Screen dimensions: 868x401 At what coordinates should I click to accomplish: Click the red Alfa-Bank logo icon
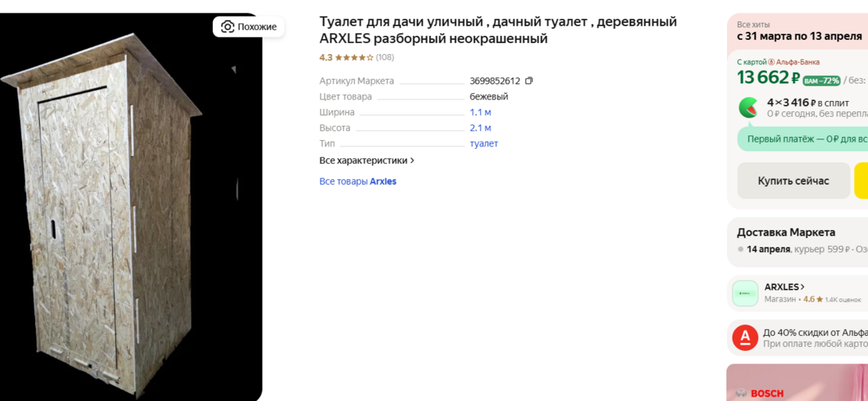tap(745, 338)
